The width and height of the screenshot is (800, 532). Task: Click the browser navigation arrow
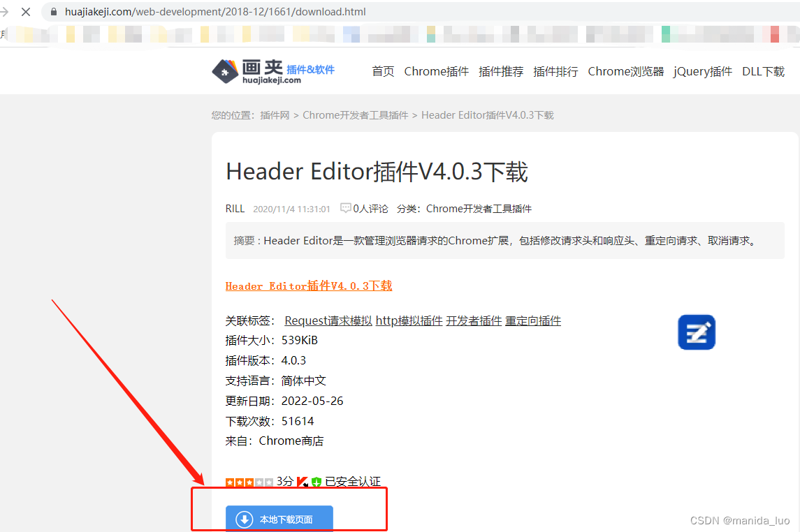point(5,11)
